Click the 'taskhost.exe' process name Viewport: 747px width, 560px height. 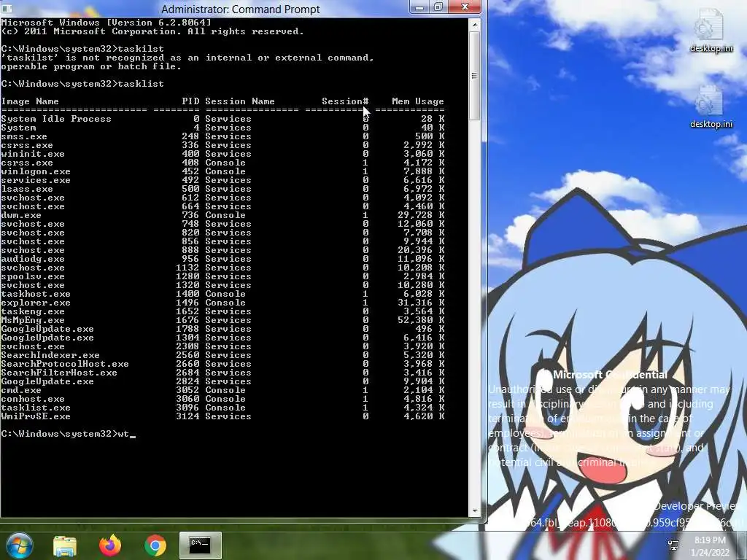(x=36, y=295)
